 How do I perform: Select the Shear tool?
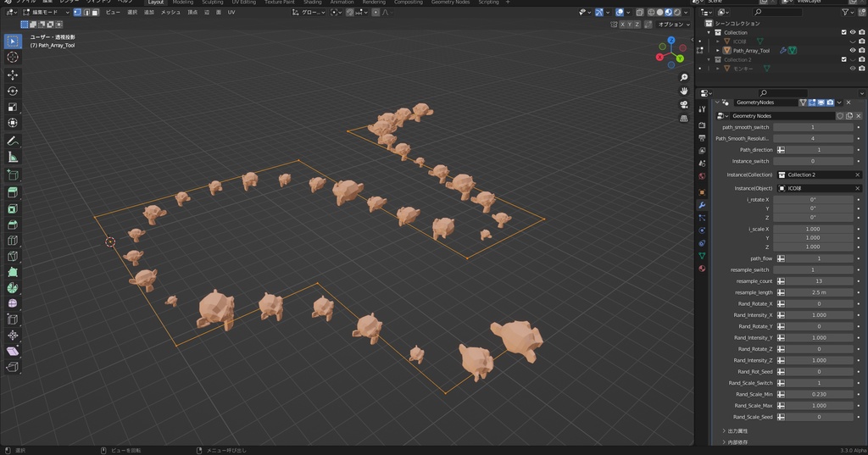13,351
